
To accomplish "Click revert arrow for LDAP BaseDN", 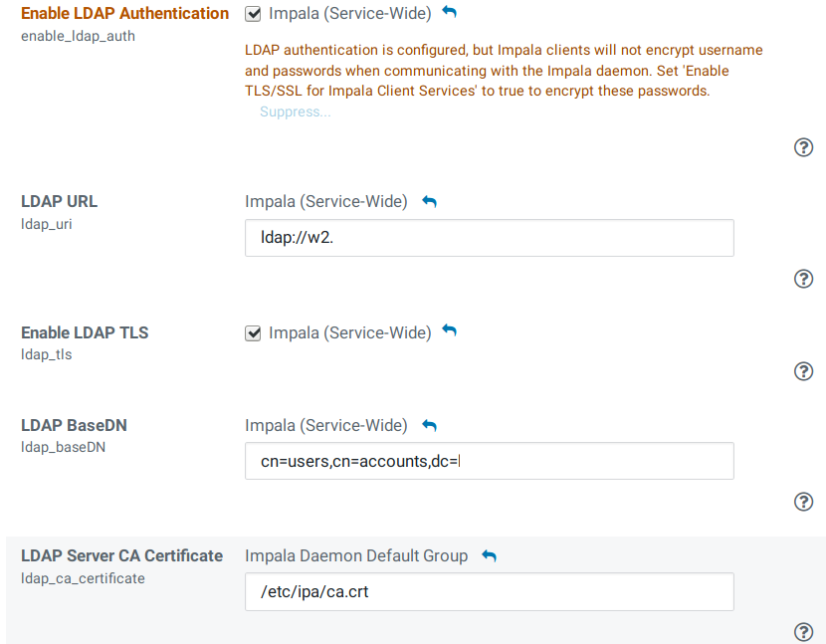I will 429,425.
